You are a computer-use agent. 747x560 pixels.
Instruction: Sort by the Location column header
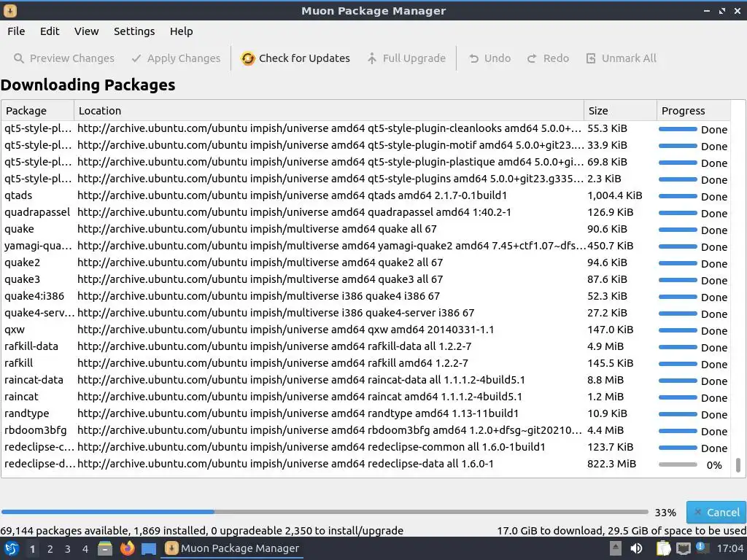click(x=329, y=111)
